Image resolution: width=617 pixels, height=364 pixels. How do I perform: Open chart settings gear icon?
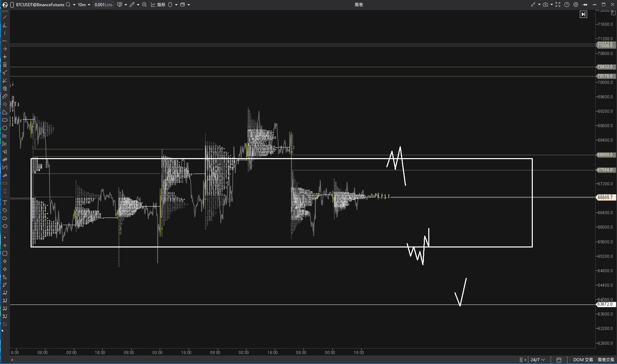pyautogui.click(x=576, y=4)
